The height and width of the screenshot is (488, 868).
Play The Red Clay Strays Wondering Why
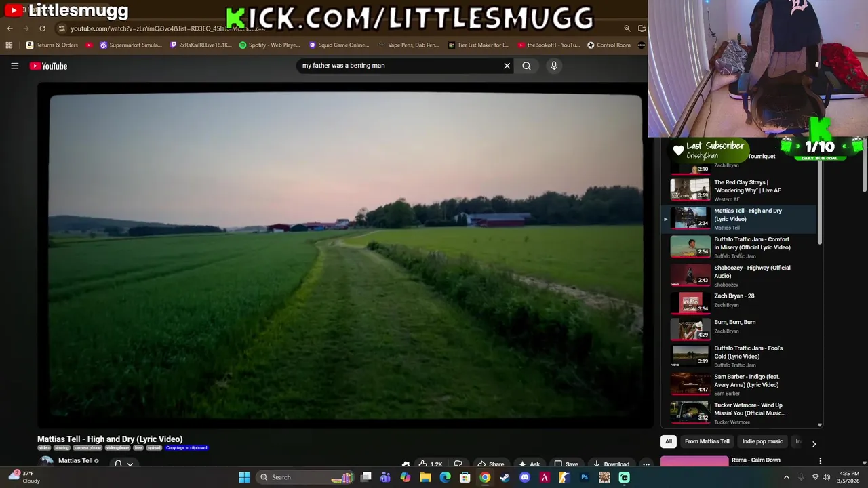pyautogui.click(x=739, y=190)
